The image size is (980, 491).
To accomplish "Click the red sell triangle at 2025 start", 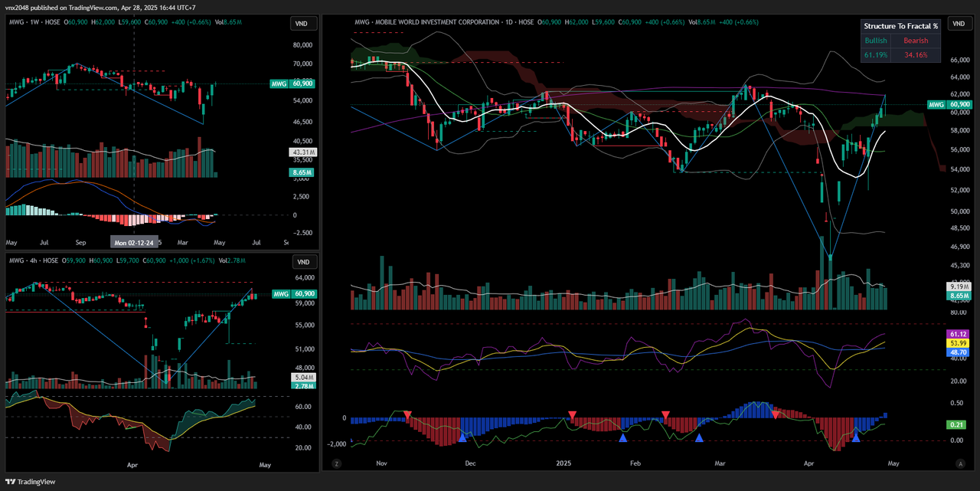I will [572, 414].
